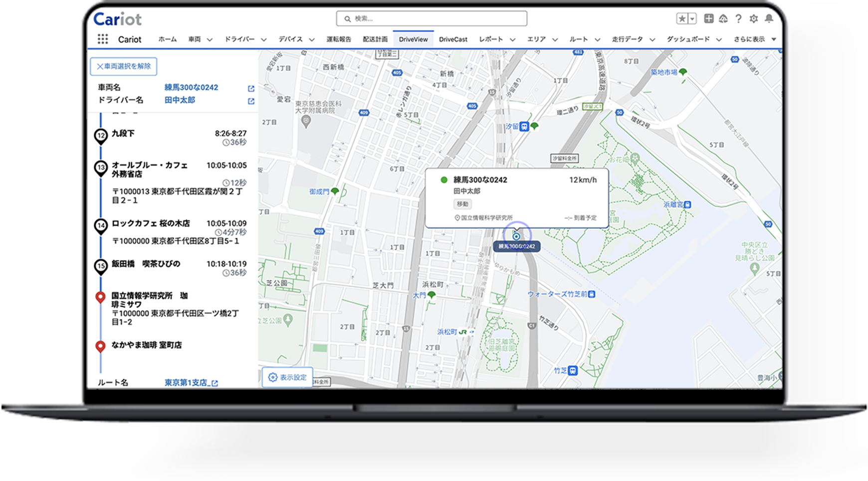Click 竹芝 station icon on map
The width and height of the screenshot is (868, 481).
point(573,370)
